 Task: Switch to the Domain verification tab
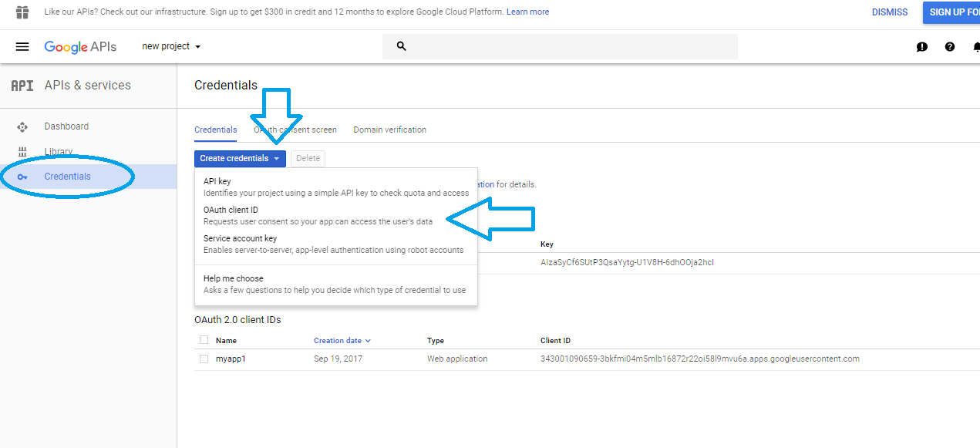390,130
